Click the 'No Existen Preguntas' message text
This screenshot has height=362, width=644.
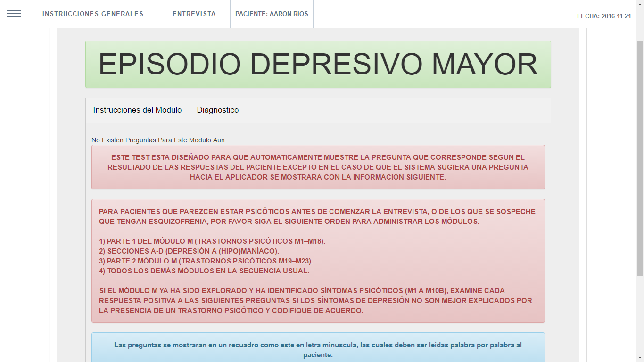coord(158,140)
